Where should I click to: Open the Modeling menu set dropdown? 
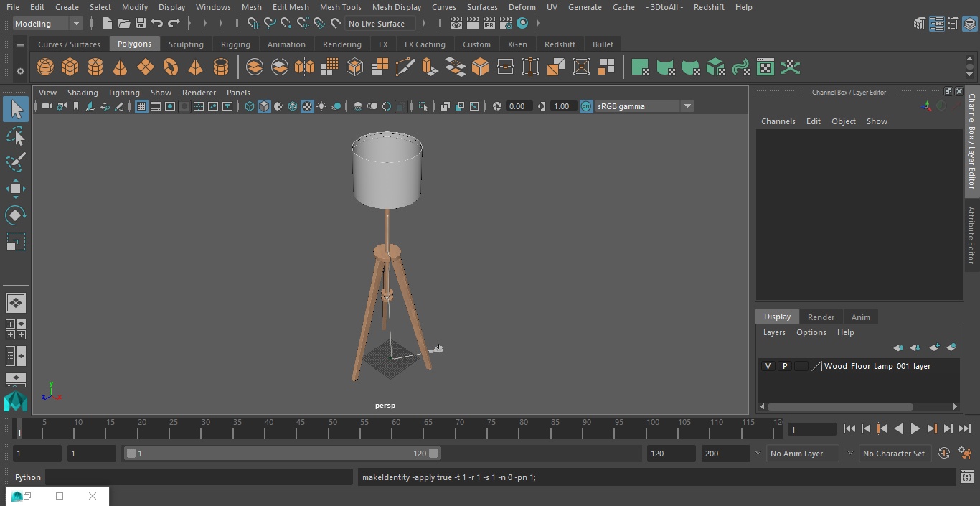pos(48,24)
